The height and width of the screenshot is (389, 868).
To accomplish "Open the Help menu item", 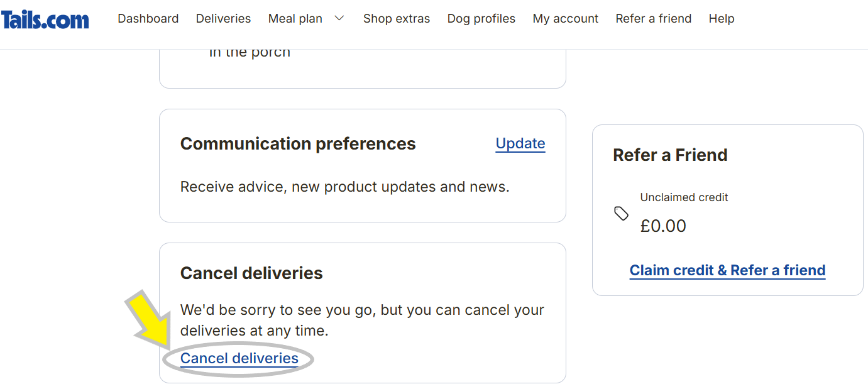I will (721, 19).
